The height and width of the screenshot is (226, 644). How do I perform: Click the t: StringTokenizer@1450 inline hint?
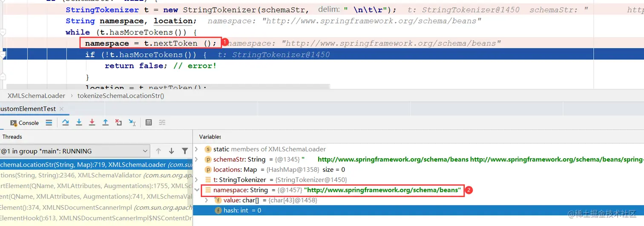point(274,55)
